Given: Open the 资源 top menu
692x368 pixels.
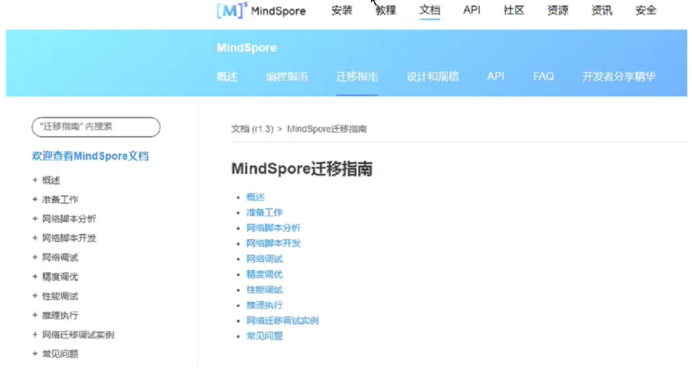Looking at the screenshot, I should point(558,10).
